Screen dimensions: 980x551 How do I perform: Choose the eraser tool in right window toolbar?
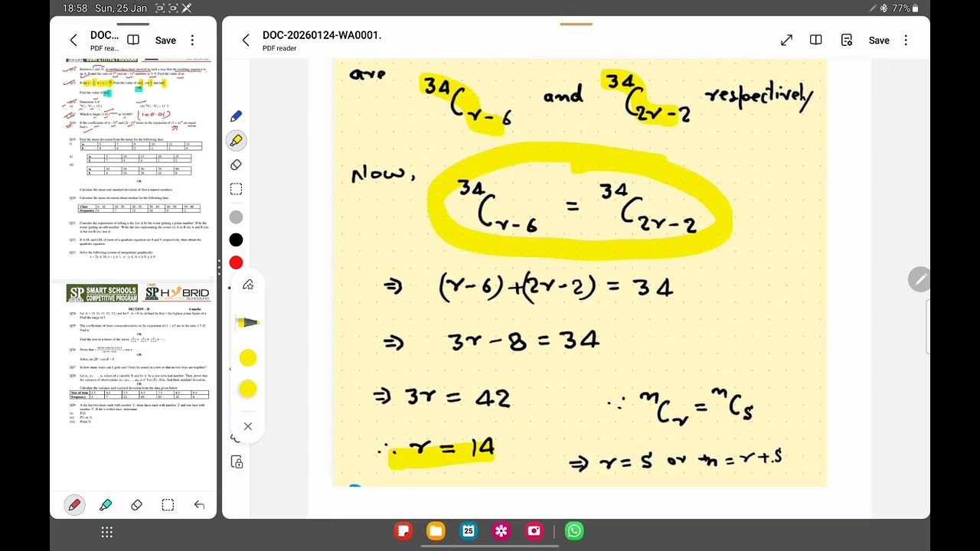coord(236,165)
